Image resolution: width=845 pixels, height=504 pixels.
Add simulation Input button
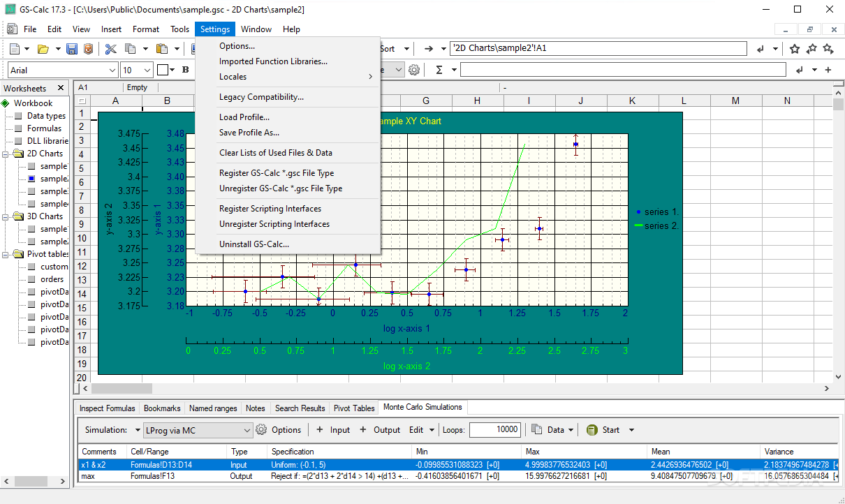[x=333, y=430]
